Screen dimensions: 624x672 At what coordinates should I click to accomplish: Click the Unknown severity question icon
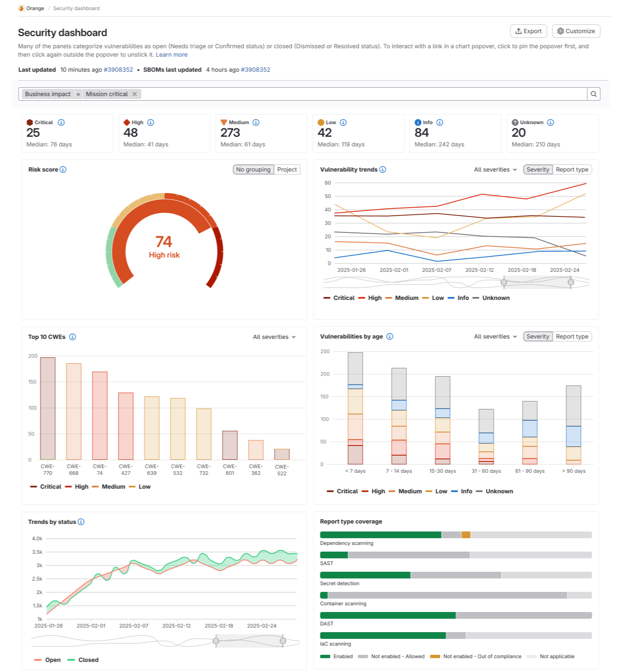pyautogui.click(x=515, y=122)
